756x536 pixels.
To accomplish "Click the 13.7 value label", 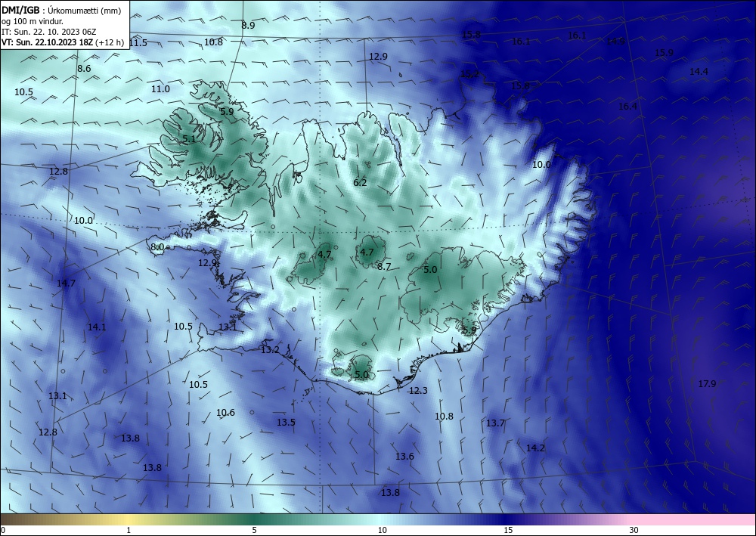I will click(x=495, y=423).
